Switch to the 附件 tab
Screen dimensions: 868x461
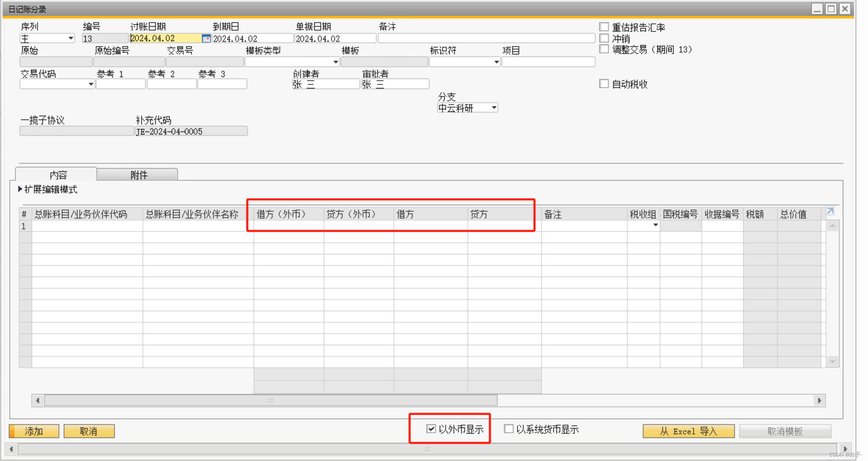click(x=138, y=175)
